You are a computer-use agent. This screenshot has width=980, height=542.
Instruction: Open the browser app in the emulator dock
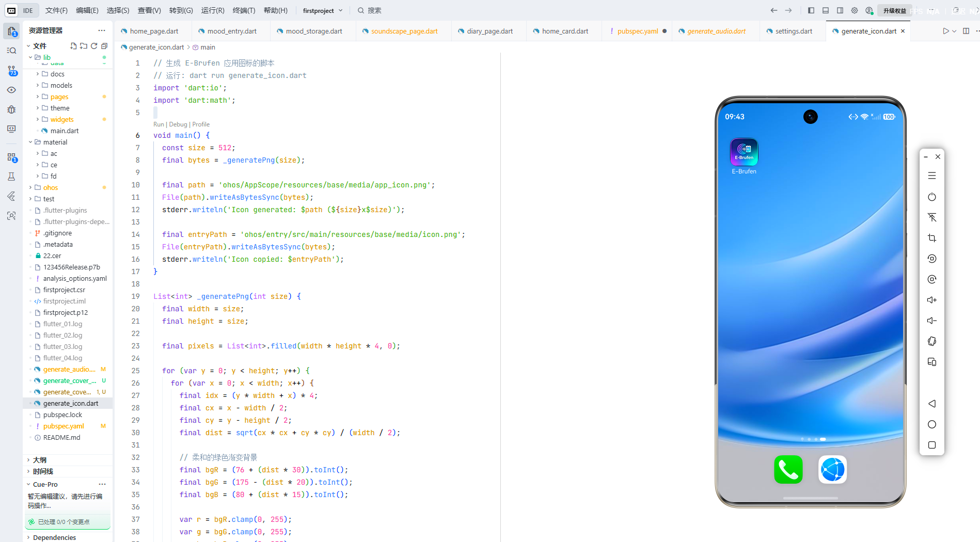click(833, 469)
